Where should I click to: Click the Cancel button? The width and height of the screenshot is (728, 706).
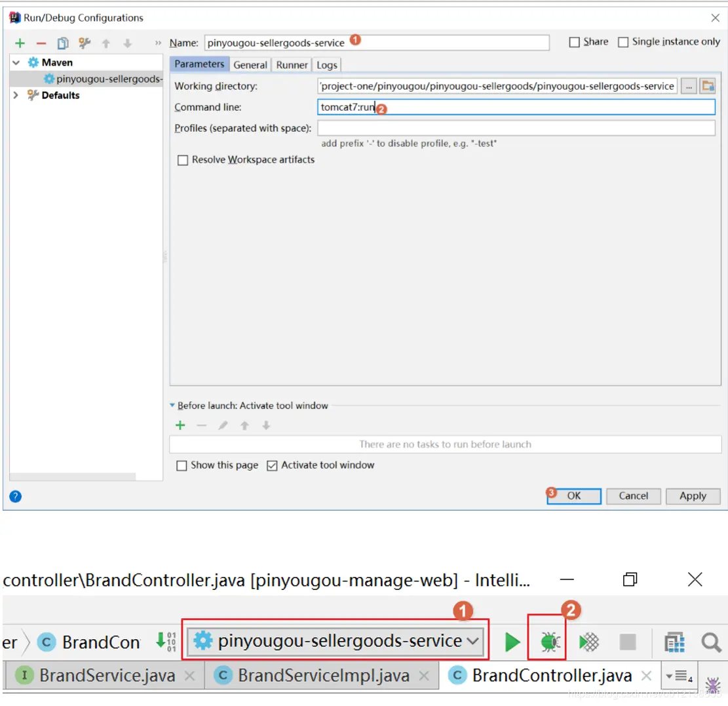tap(633, 496)
